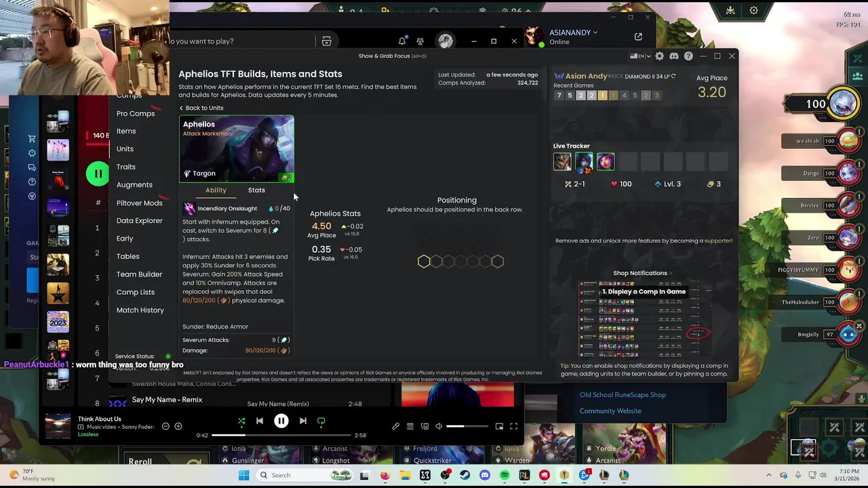Screen dimensions: 868x488
Task: Select Units in the MetaTFT sidebar
Action: pos(125,149)
